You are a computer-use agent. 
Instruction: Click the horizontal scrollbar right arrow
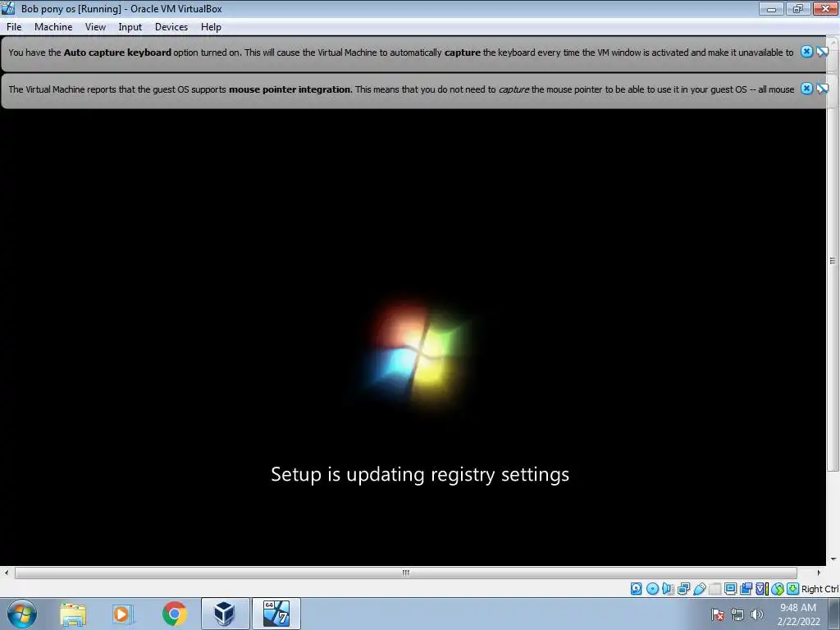pyautogui.click(x=819, y=572)
